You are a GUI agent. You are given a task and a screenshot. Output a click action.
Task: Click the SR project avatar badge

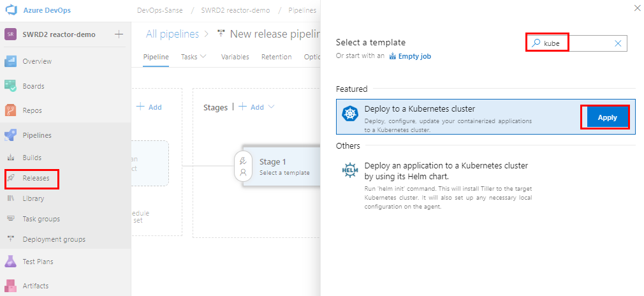pyautogui.click(x=11, y=34)
